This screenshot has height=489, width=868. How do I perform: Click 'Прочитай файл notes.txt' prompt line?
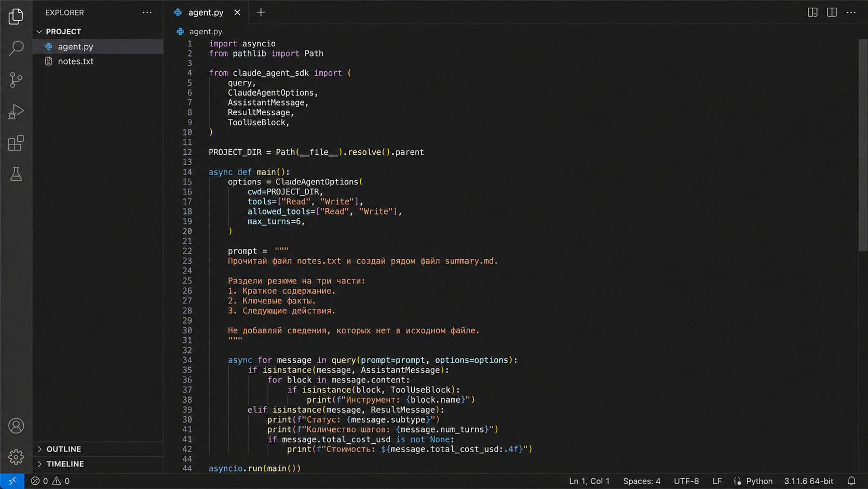[x=363, y=261]
